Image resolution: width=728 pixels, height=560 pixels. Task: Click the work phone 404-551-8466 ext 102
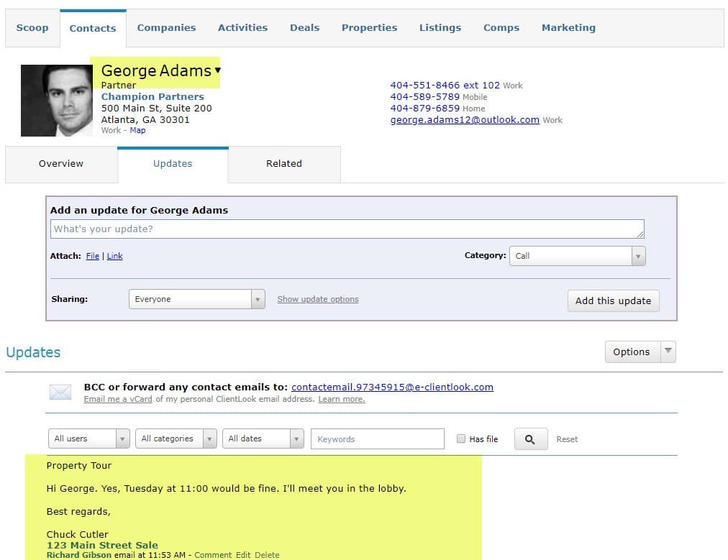[445, 86]
